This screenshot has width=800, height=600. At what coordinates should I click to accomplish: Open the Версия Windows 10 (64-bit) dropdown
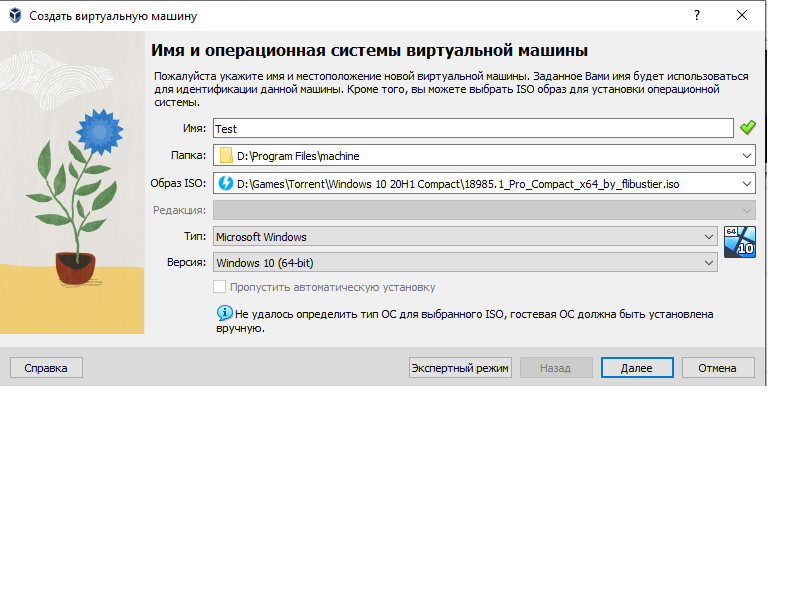click(x=465, y=263)
